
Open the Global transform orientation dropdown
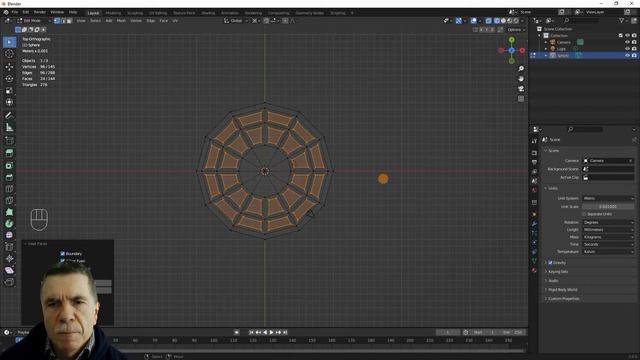pyautogui.click(x=236, y=20)
